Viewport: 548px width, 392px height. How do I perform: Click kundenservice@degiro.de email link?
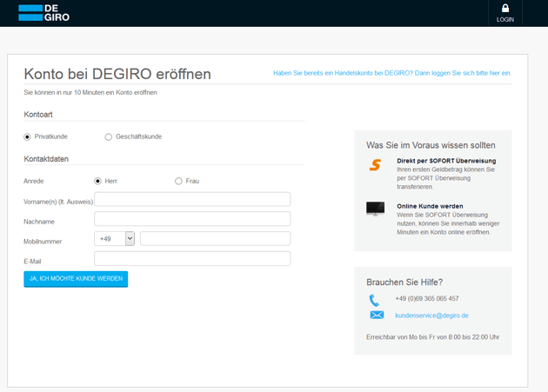click(x=431, y=316)
